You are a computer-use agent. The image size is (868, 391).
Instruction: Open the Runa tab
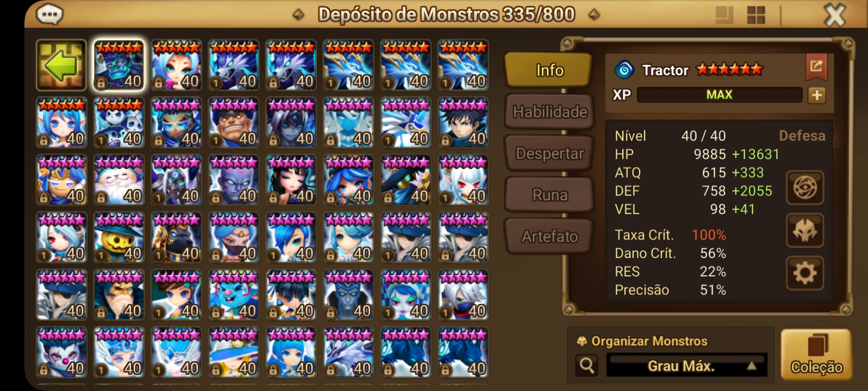tap(549, 195)
